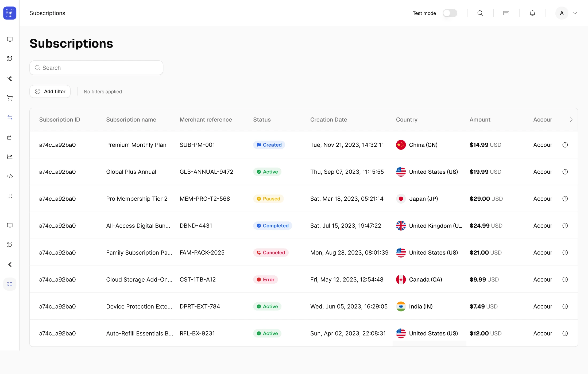Click the Add filter button
The width and height of the screenshot is (588, 374).
point(50,92)
